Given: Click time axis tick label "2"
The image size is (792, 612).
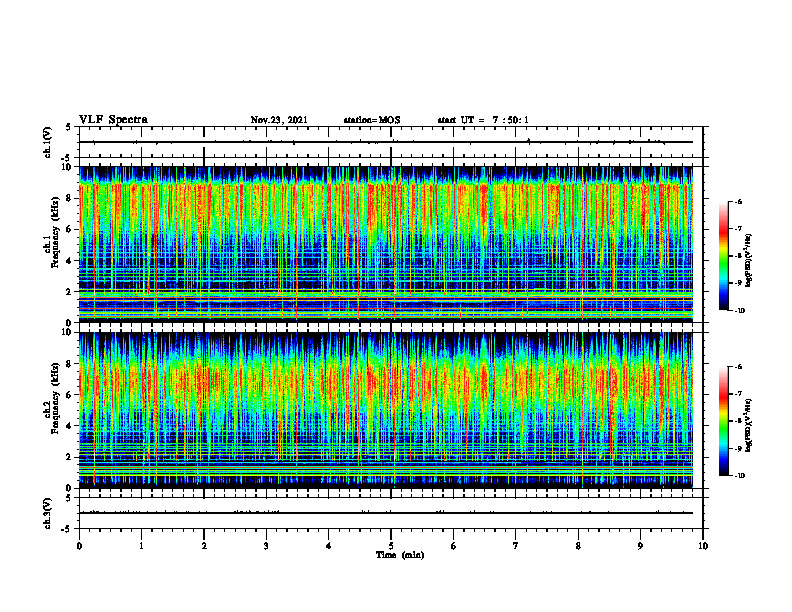Looking at the screenshot, I should pos(204,546).
